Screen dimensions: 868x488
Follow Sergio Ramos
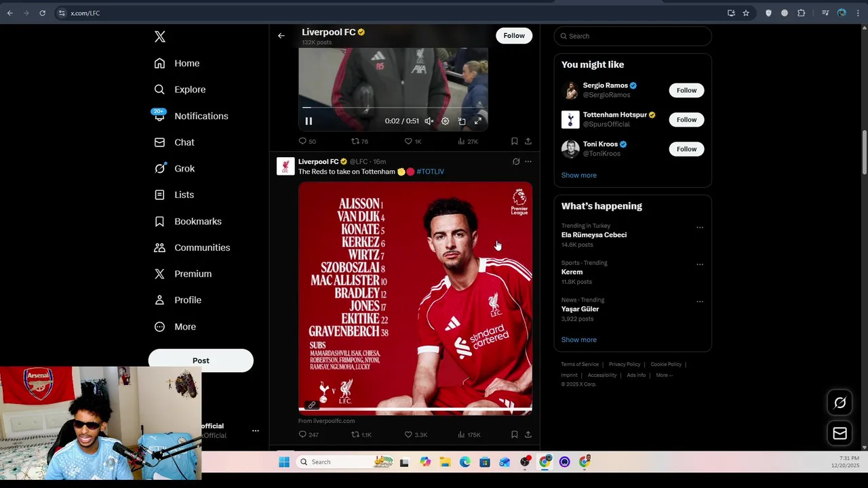[x=686, y=90]
